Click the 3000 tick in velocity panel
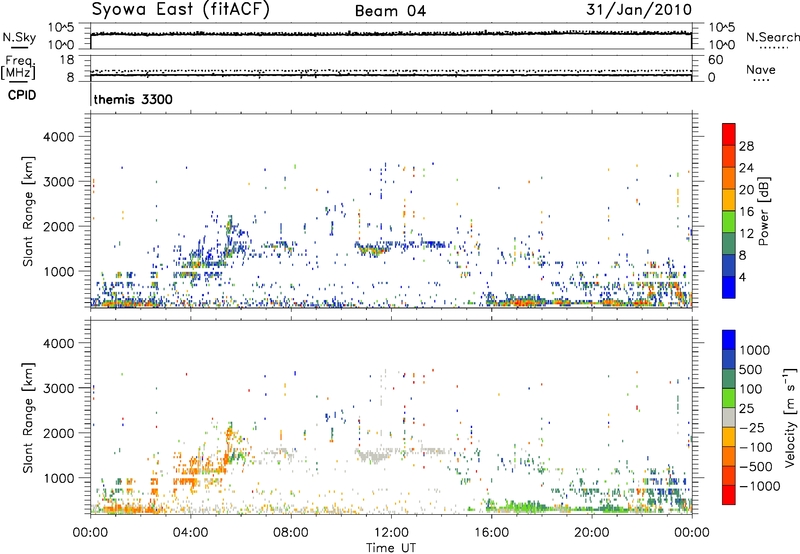800x554 pixels. pyautogui.click(x=58, y=388)
